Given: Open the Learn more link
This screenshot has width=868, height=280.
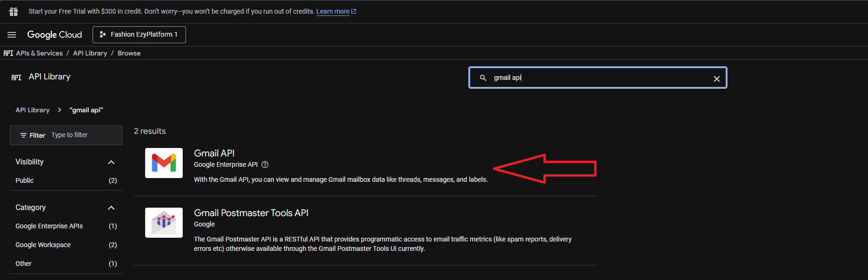Looking at the screenshot, I should click(x=333, y=11).
